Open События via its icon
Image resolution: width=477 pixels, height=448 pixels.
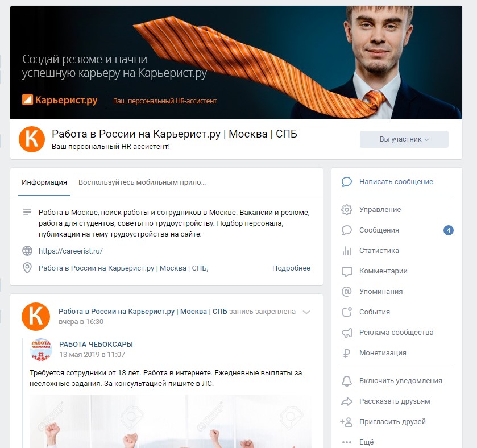click(x=347, y=312)
